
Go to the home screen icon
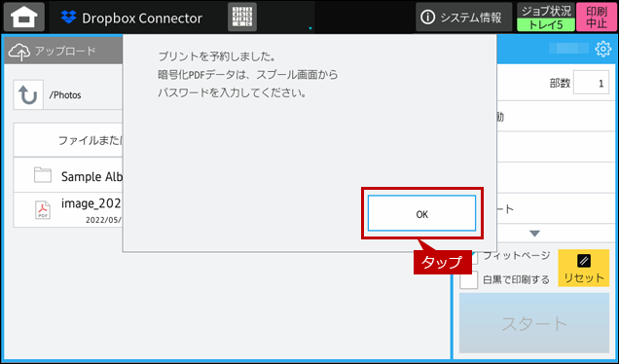pyautogui.click(x=24, y=17)
